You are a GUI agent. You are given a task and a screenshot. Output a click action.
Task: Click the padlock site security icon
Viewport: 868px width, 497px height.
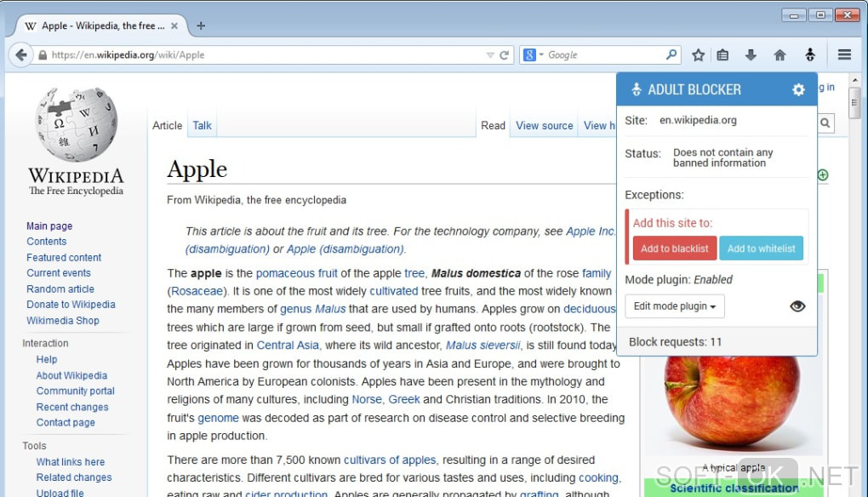tap(43, 54)
